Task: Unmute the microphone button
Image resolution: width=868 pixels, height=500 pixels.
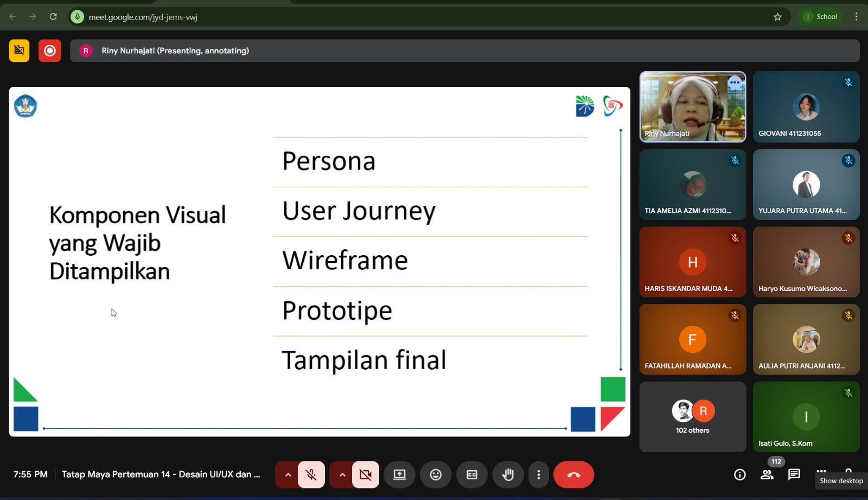Action: (311, 475)
